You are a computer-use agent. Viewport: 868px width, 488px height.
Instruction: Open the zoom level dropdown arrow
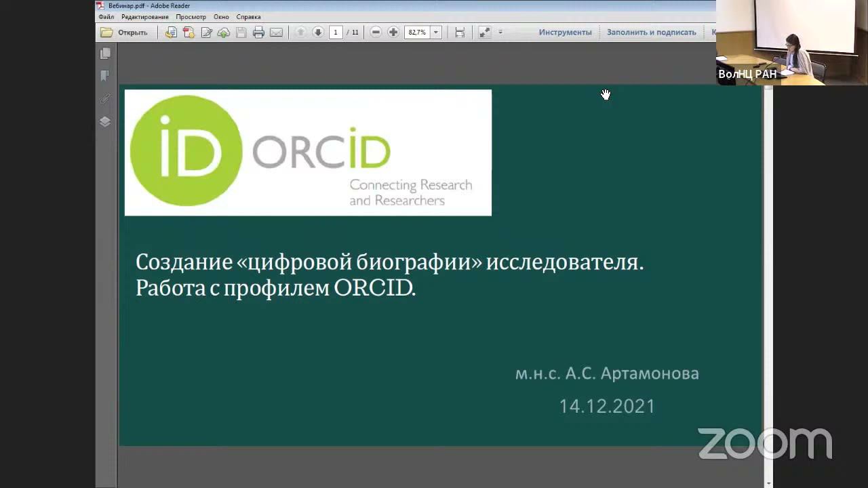click(x=436, y=32)
